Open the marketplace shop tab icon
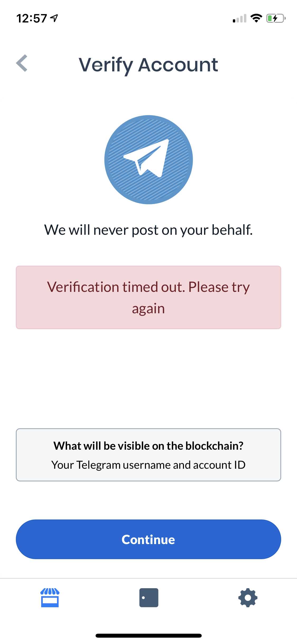The height and width of the screenshot is (644, 297). point(50,598)
